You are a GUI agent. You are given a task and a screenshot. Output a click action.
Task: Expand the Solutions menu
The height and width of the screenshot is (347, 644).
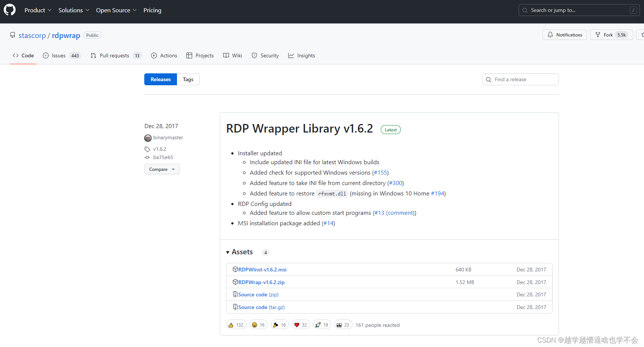(x=74, y=10)
